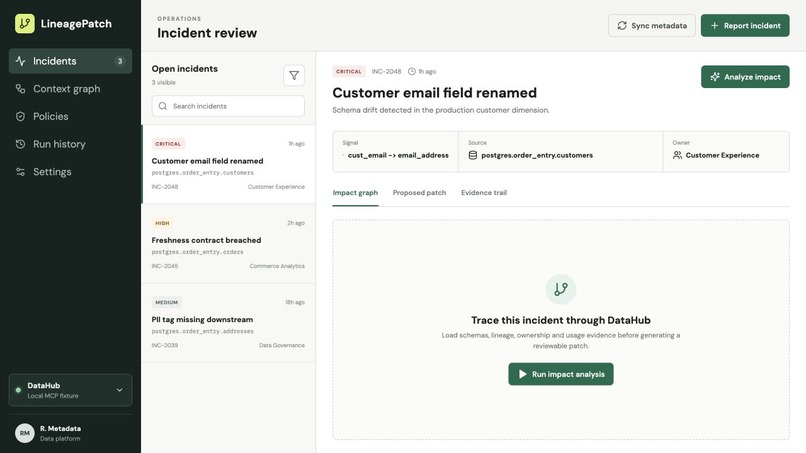Select PII tag missing downstream incident
This screenshot has width=806, height=453.
228,323
